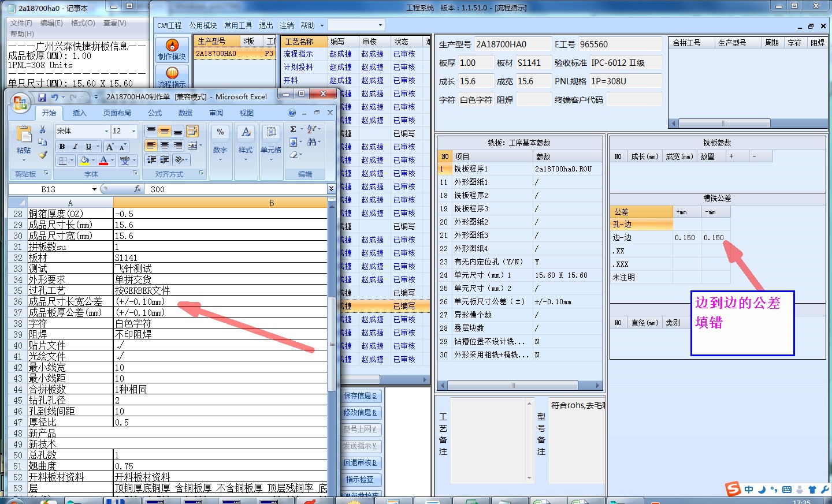Click 注销 in the CAM menu bar
The height and width of the screenshot is (504, 832).
click(x=287, y=25)
